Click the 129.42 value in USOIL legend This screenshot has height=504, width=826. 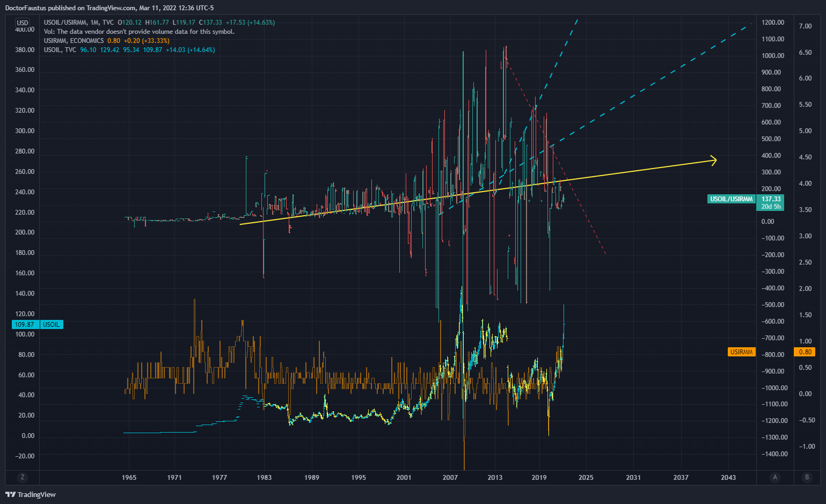coord(109,50)
